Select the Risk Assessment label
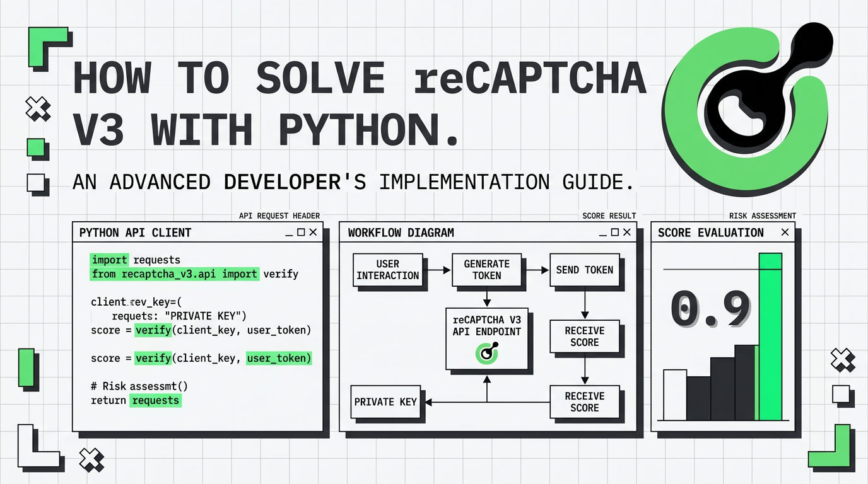The image size is (868, 484). 762,216
